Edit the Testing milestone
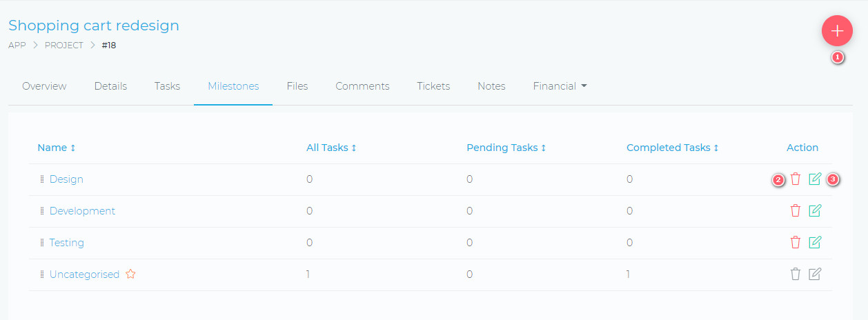This screenshot has width=868, height=320. (815, 243)
